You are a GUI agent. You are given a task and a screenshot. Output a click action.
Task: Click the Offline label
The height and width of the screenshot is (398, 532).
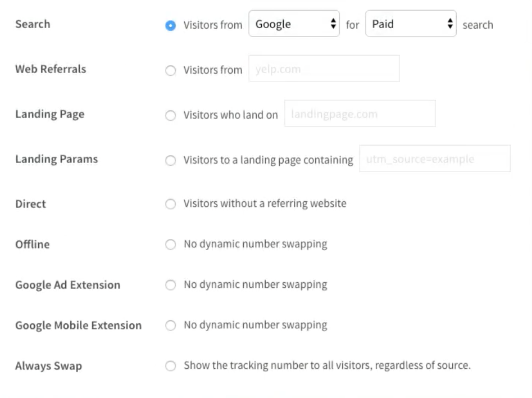[x=33, y=245]
